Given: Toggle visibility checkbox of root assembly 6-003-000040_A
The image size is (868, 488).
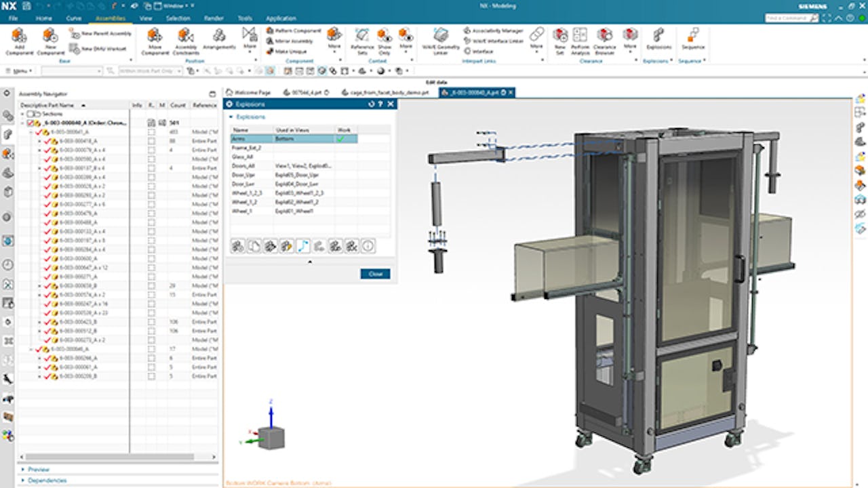Looking at the screenshot, I should [x=31, y=123].
